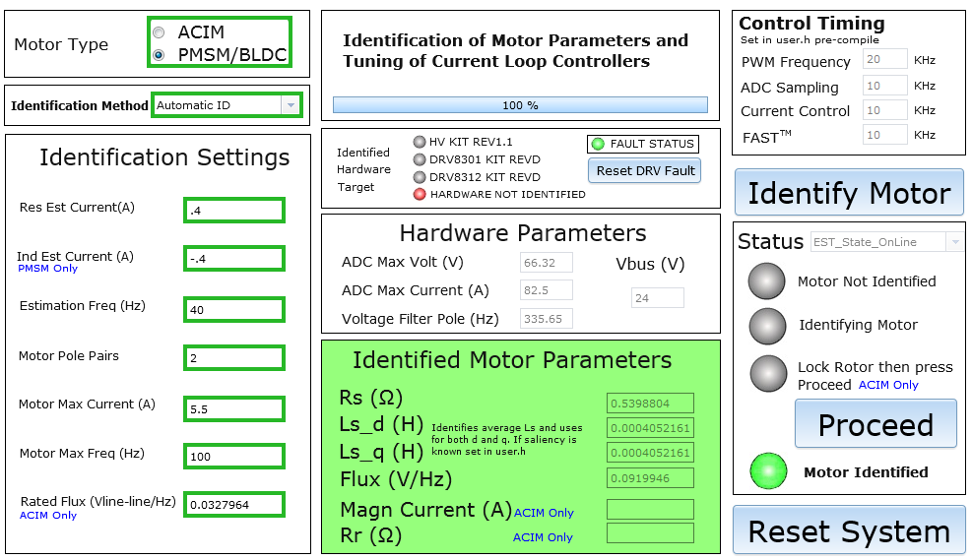Viewport: 972px width, 560px height.
Task: Click the DRV8312 KIT REVD indicator LED
Action: pyautogui.click(x=420, y=177)
